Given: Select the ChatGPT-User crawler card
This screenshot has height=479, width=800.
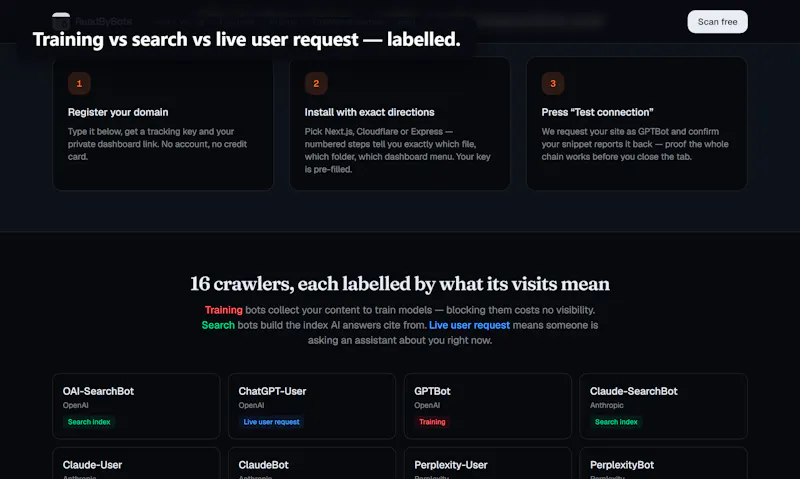Looking at the screenshot, I should [x=312, y=406].
